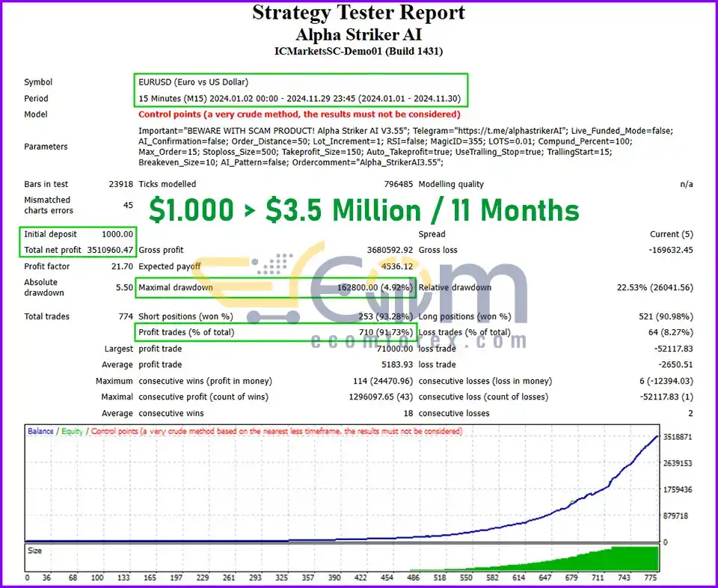Click the "3518871" chart axis value

678,438
